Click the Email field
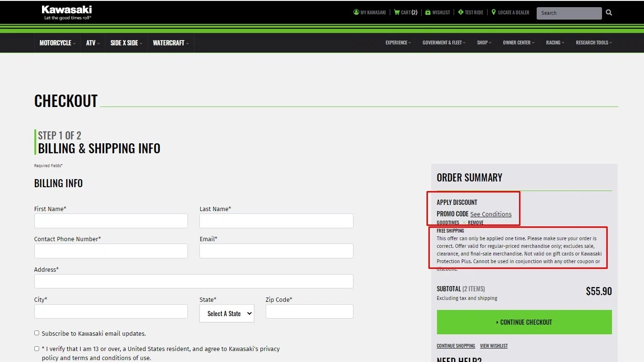 click(276, 251)
